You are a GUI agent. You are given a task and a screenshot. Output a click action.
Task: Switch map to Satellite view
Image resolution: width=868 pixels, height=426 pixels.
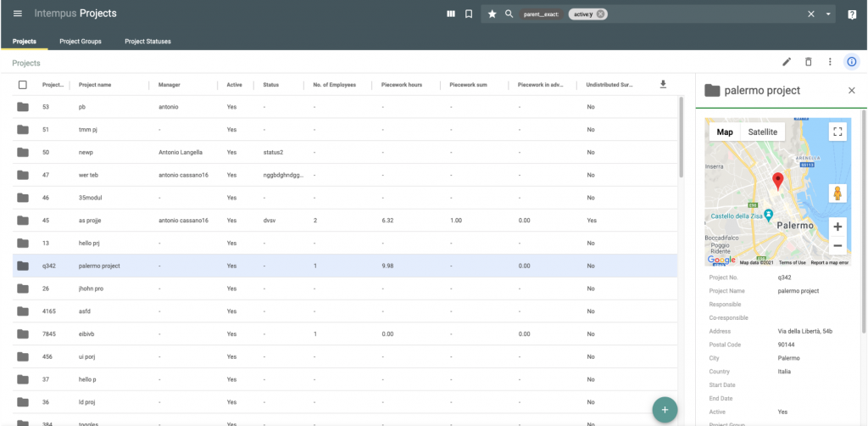tap(762, 132)
